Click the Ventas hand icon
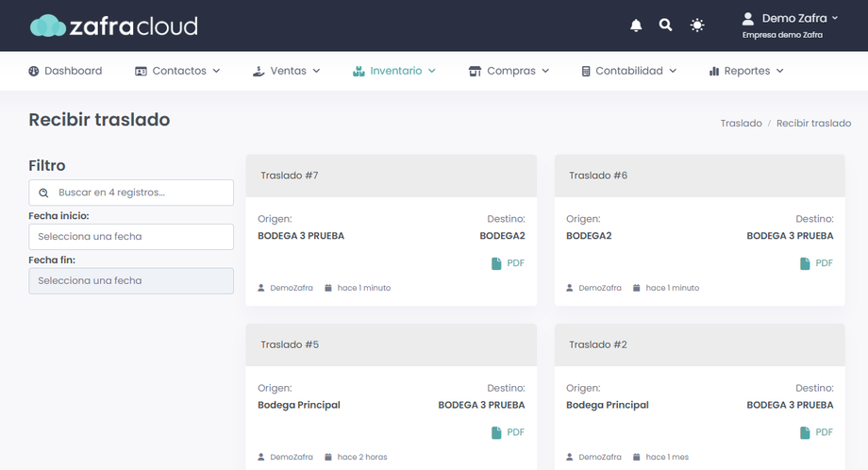Screen dimensions: 868x470 [259, 71]
